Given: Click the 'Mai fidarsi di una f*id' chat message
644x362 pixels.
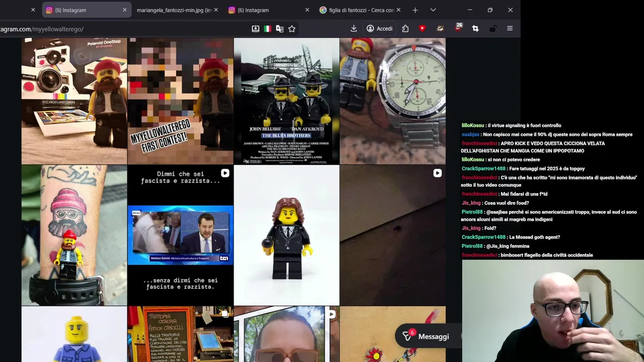Looking at the screenshot, I should click(x=524, y=194).
